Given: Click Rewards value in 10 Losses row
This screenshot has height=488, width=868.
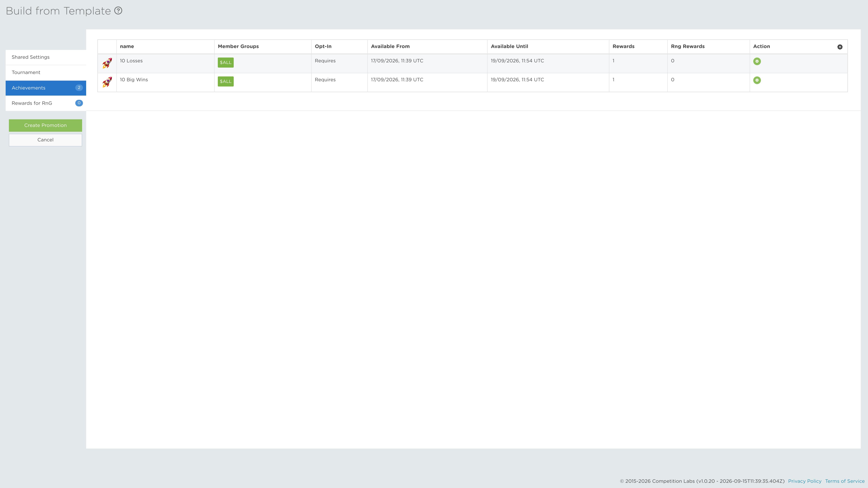Looking at the screenshot, I should tap(613, 61).
